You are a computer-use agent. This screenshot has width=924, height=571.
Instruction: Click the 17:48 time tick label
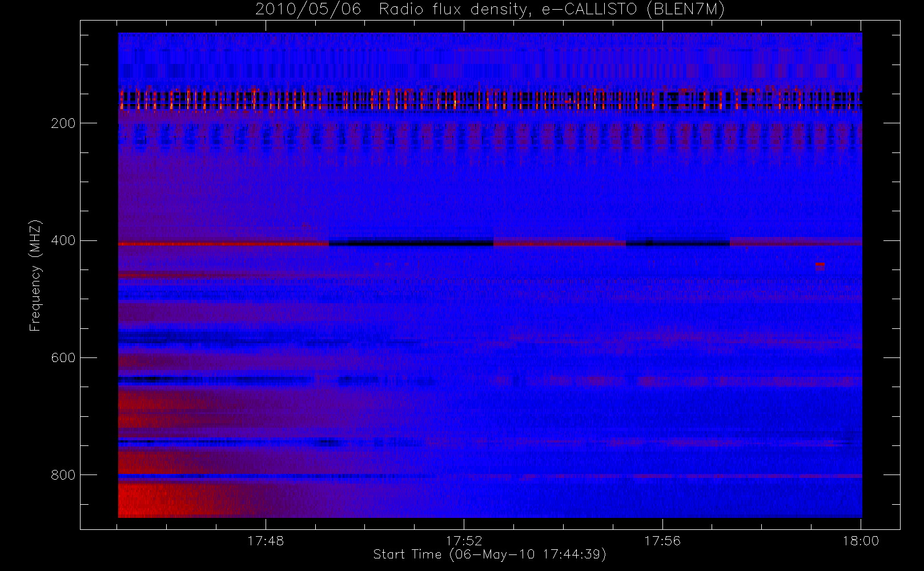click(266, 541)
